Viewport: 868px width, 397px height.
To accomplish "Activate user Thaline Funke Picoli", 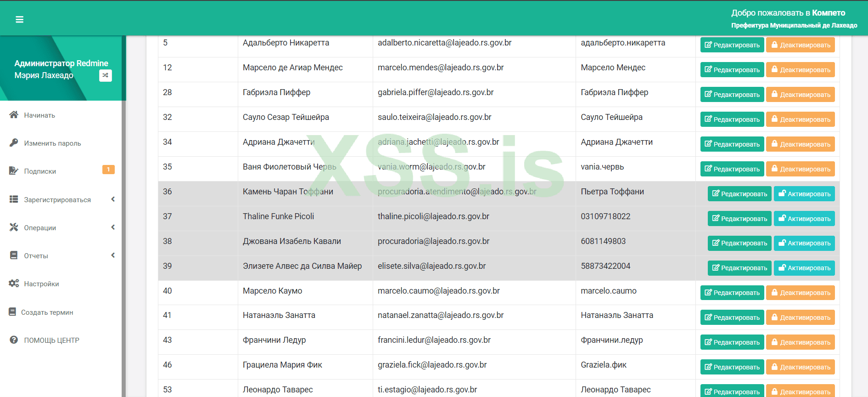I will (804, 219).
